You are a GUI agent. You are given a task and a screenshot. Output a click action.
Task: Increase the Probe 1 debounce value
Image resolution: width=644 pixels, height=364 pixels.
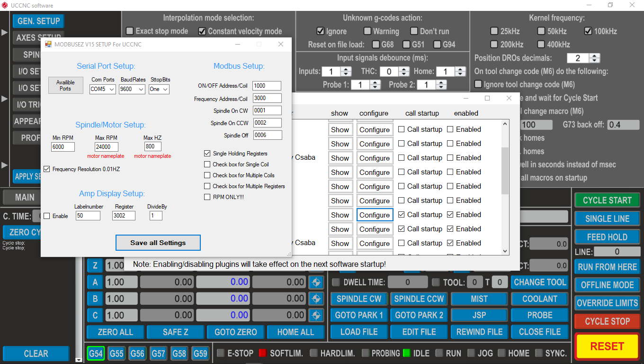(x=375, y=82)
